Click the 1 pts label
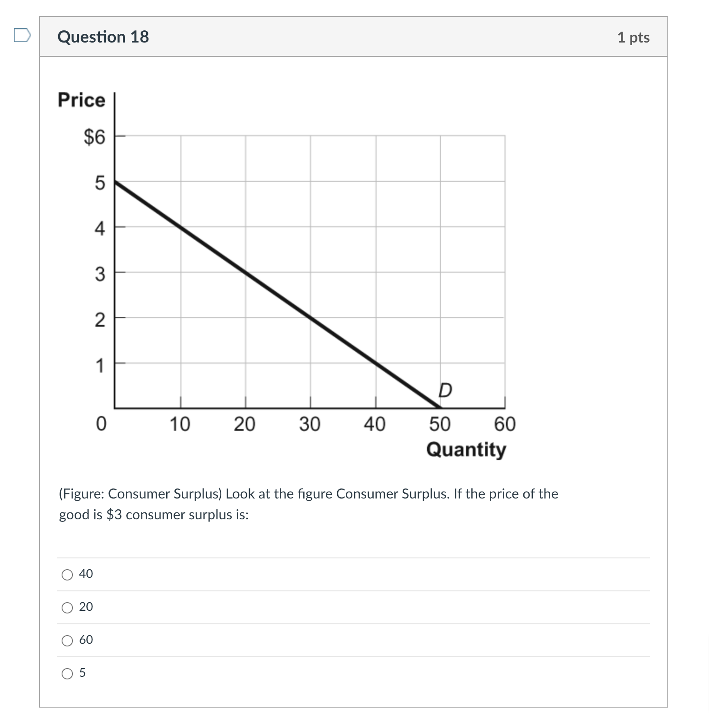This screenshot has width=709, height=728. pos(634,37)
